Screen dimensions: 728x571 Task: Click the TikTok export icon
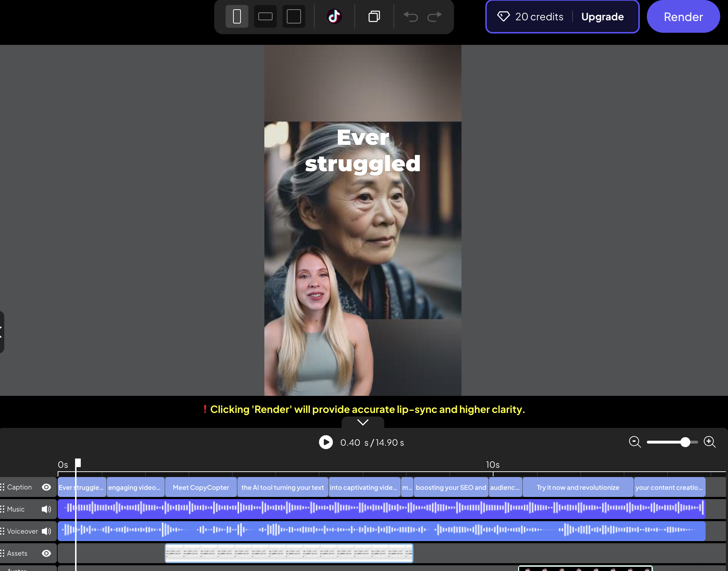pos(334,16)
